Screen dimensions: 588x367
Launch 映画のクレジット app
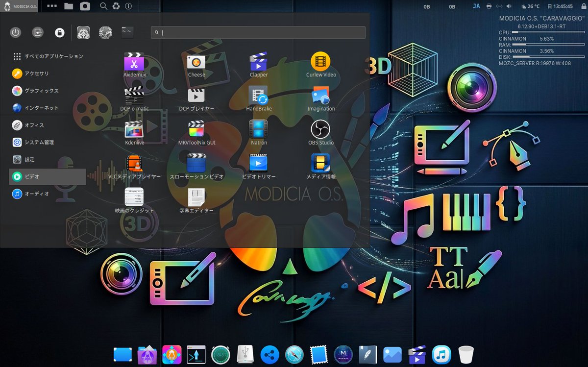click(x=134, y=200)
